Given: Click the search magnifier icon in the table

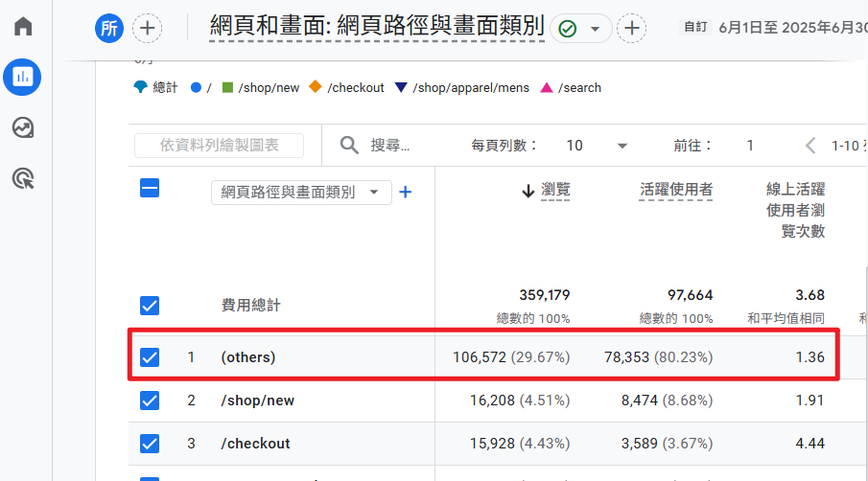Looking at the screenshot, I should point(349,145).
